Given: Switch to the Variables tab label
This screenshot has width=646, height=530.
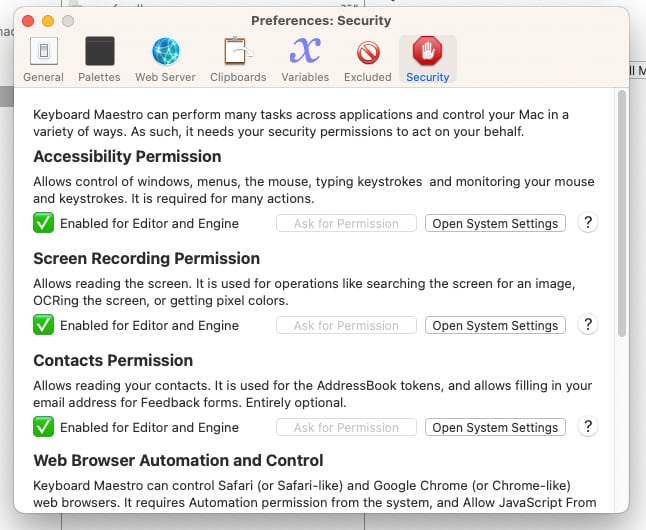Looking at the screenshot, I should pos(305,77).
